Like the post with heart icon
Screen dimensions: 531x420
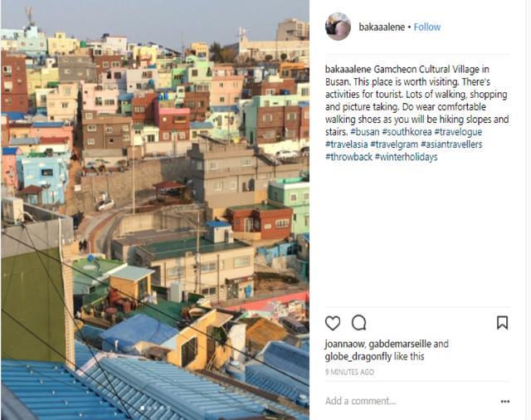(x=333, y=323)
